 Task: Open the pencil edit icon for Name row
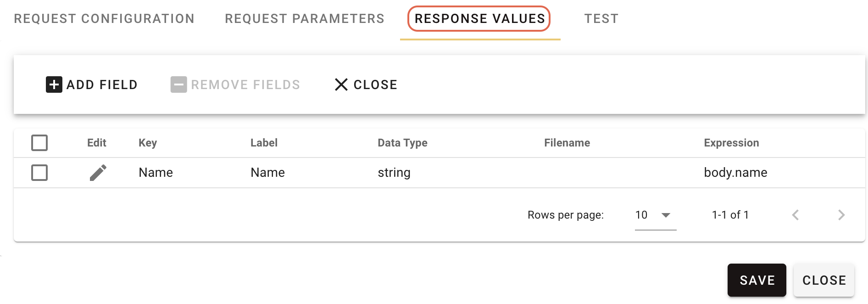(x=97, y=172)
